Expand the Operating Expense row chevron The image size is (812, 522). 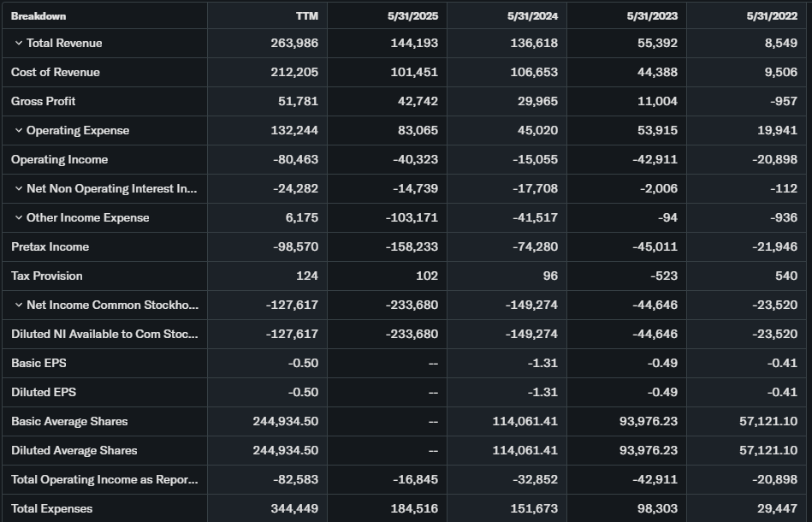[x=19, y=131]
